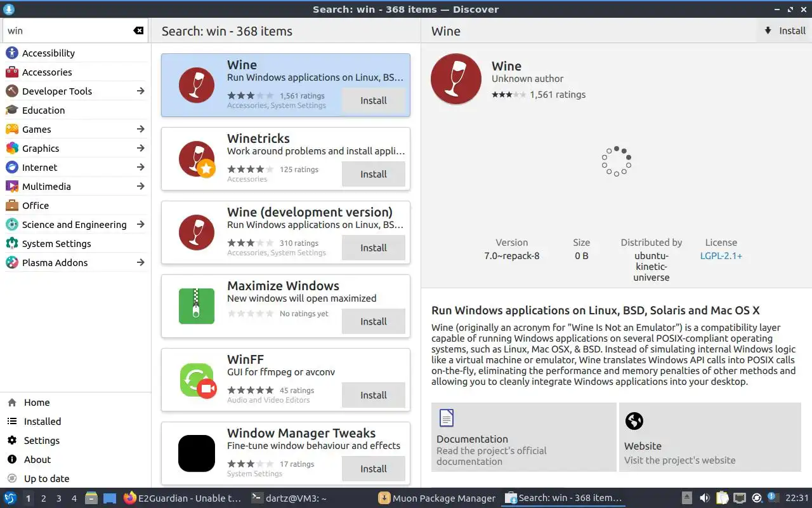Click the network icon in system tray
This screenshot has width=812, height=508.
click(739, 498)
